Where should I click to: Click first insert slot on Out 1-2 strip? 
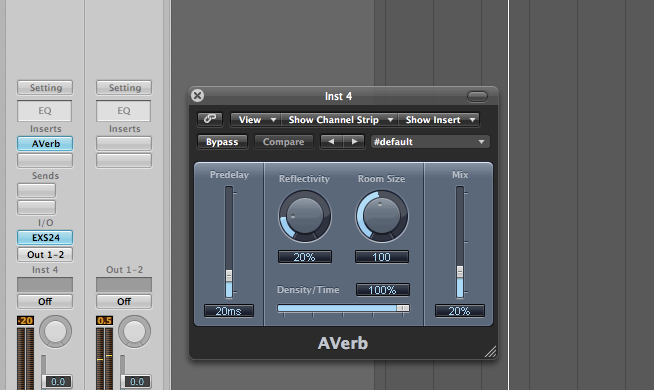point(124,143)
